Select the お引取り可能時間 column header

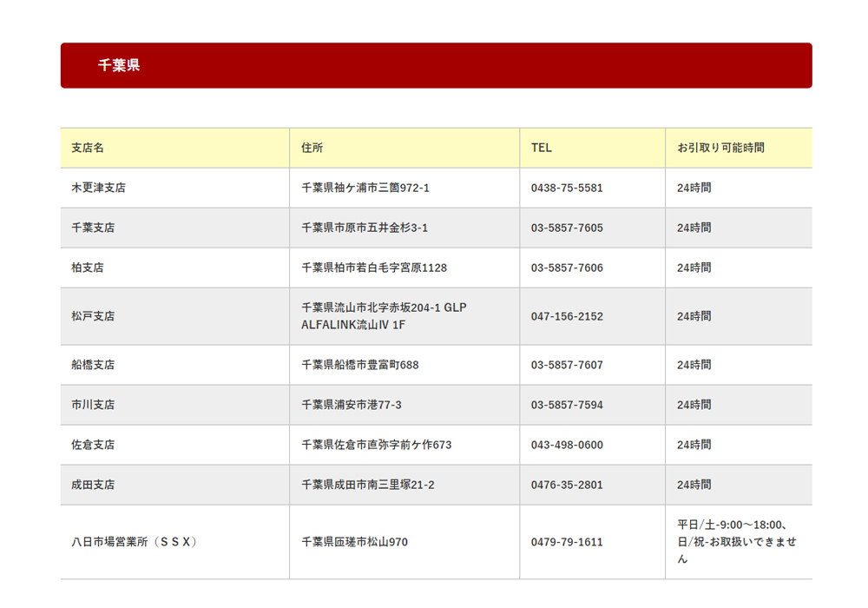click(720, 148)
